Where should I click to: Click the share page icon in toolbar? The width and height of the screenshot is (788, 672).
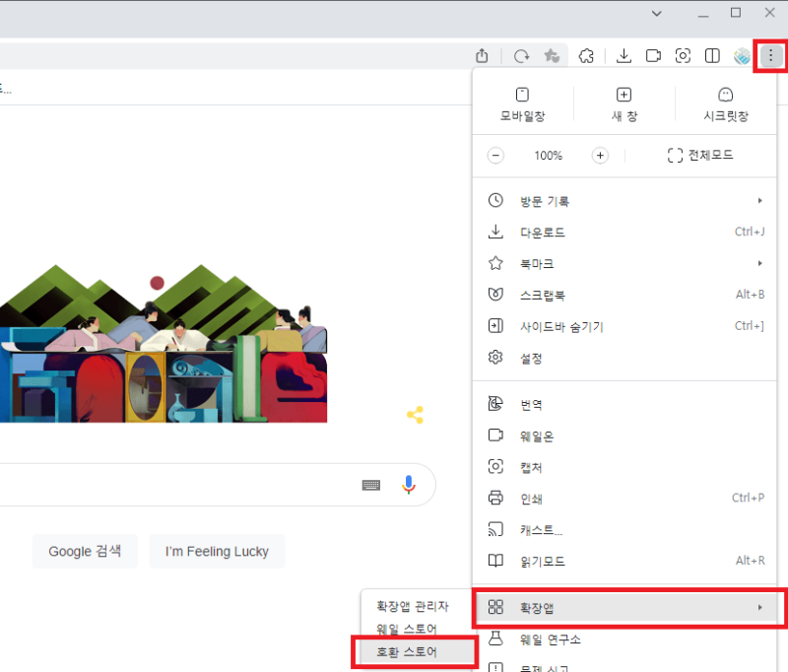[482, 55]
